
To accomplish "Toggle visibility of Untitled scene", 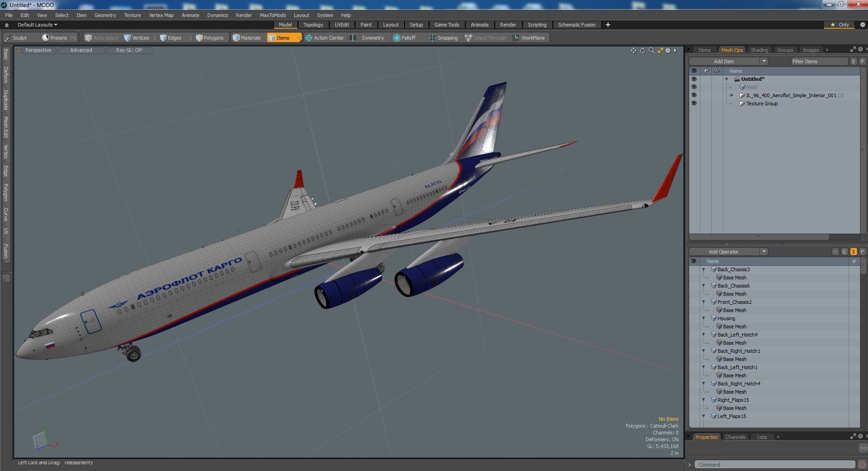I will point(693,79).
